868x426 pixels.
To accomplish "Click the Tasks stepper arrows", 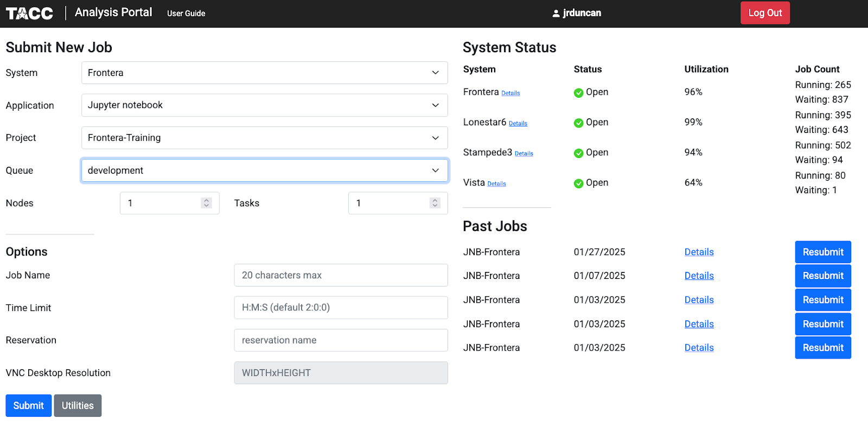I will coord(435,203).
